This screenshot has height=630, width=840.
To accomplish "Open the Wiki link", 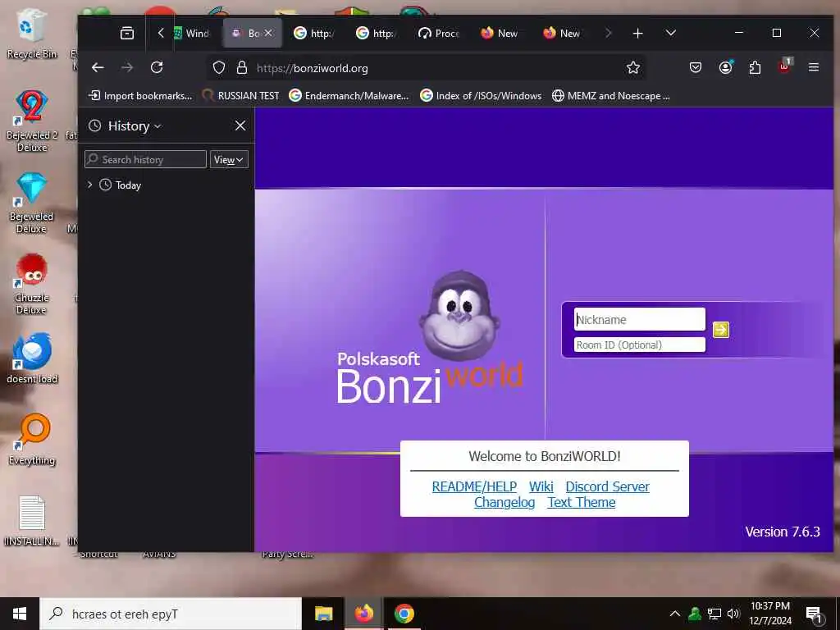I will pos(541,486).
